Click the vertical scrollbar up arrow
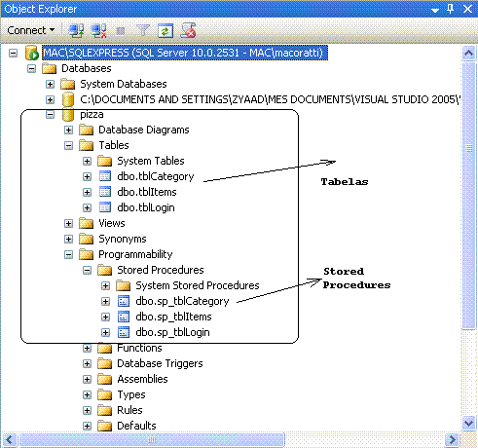Screen dimensions: 478x448 (x=469, y=53)
